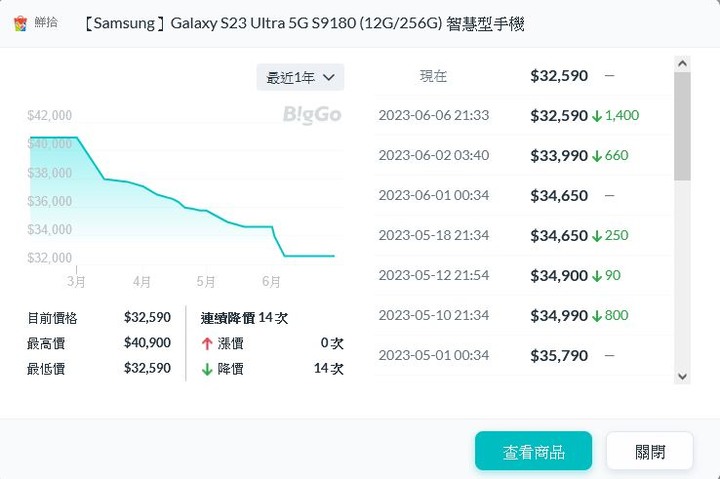Select the 2023-05-01 00:34 price row
The image size is (720, 479).
pos(523,355)
